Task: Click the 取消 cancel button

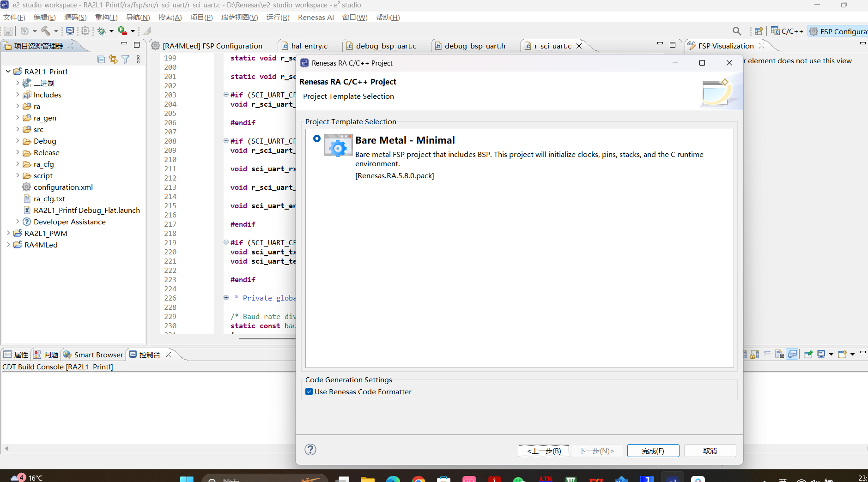Action: coord(710,451)
